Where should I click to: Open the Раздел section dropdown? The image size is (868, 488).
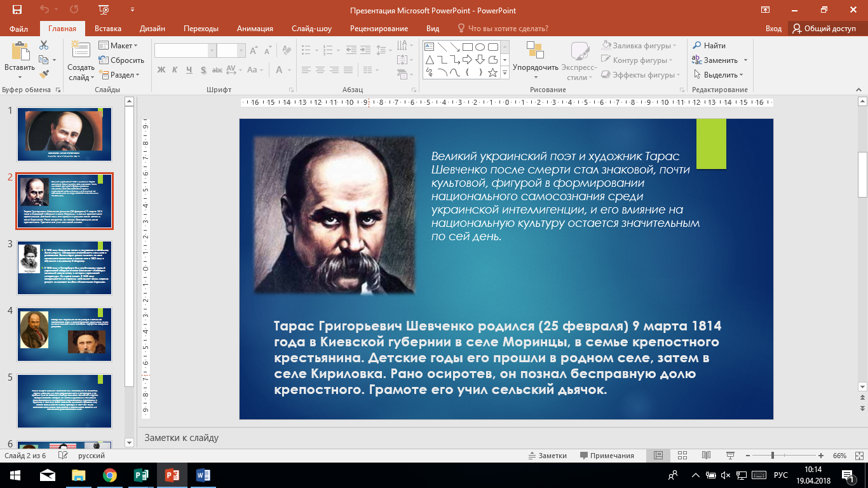point(118,75)
